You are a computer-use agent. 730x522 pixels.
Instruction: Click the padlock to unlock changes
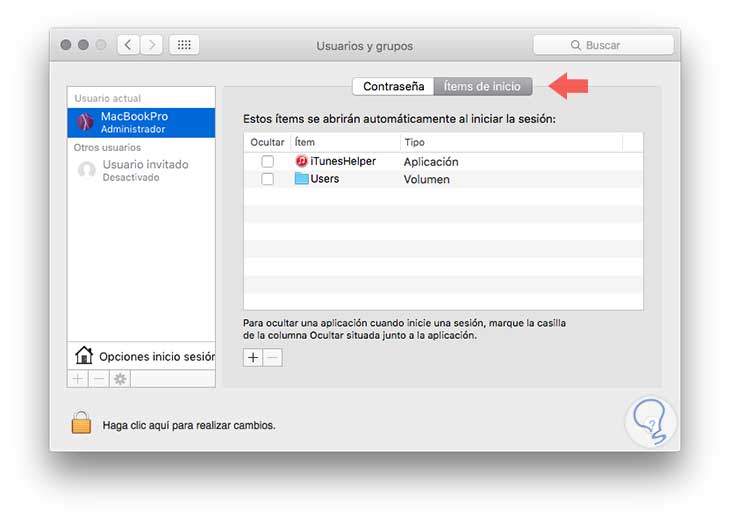[x=81, y=422]
